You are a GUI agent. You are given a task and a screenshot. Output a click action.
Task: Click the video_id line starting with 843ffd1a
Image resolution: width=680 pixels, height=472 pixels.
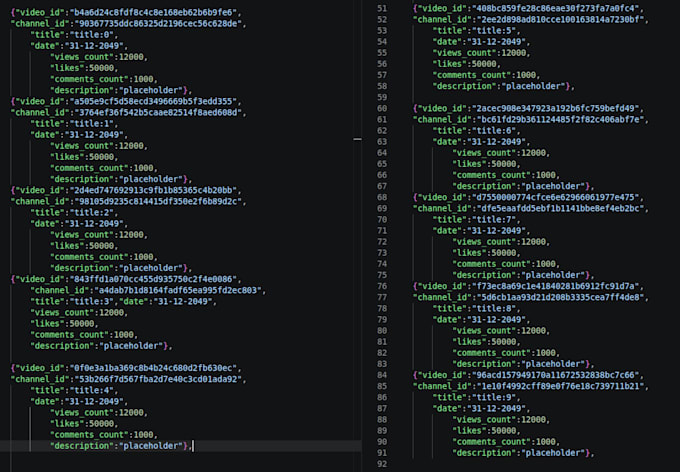126,279
